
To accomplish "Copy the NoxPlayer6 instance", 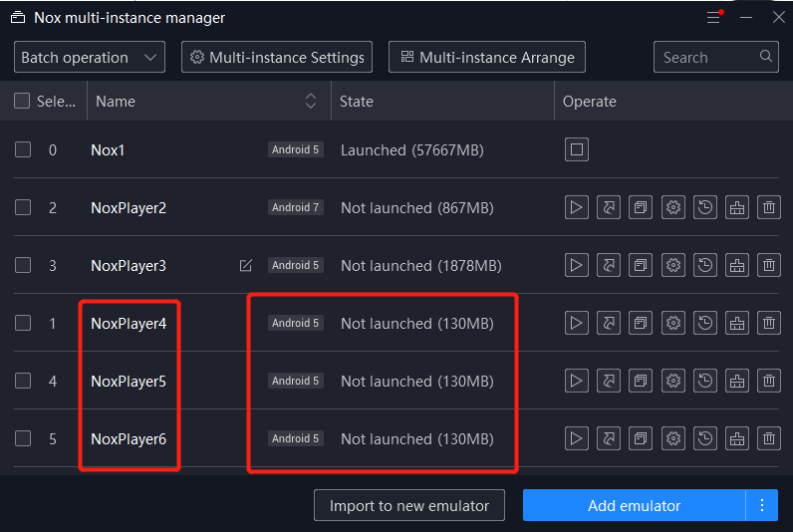I will pyautogui.click(x=641, y=438).
